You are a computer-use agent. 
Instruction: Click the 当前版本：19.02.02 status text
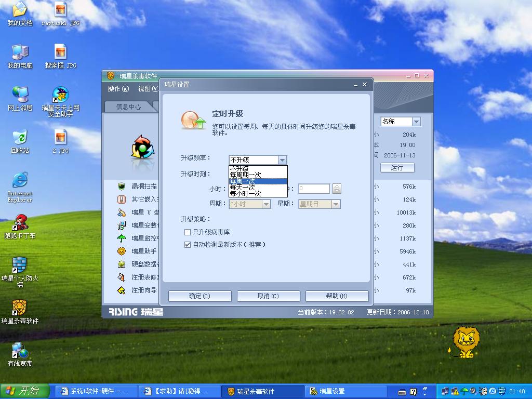(x=326, y=312)
